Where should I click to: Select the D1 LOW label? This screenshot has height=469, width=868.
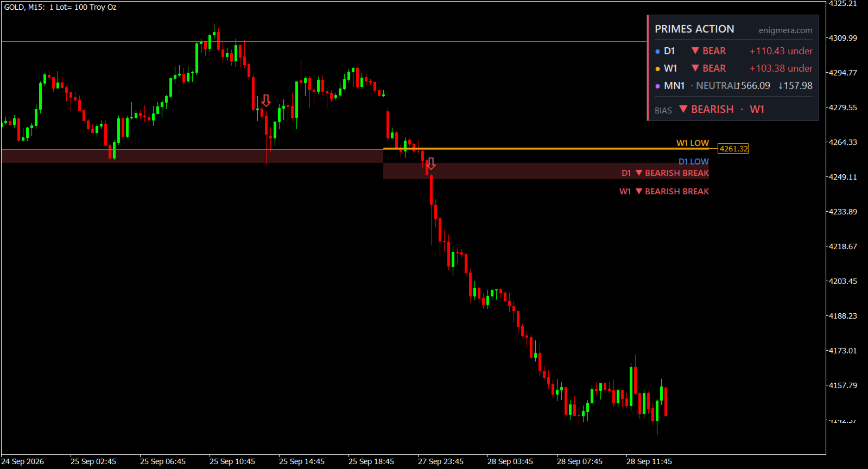click(x=693, y=162)
